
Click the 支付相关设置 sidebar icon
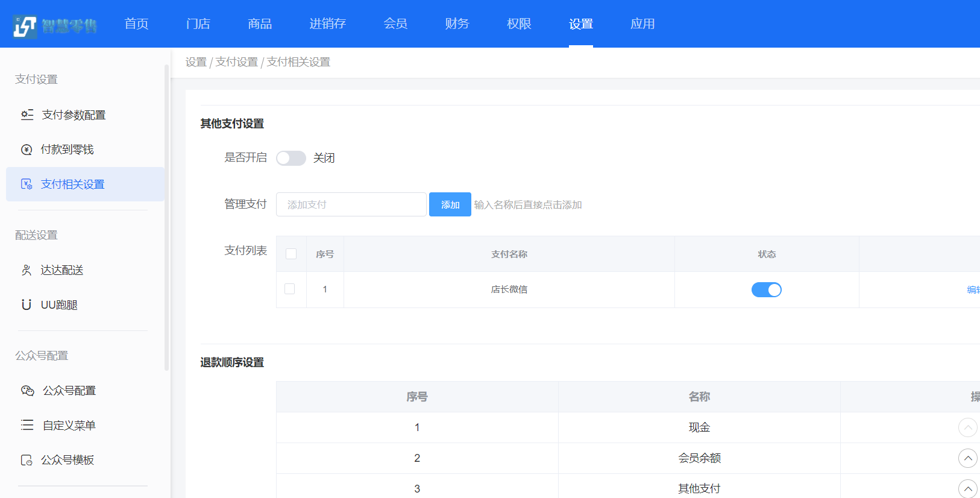click(27, 184)
